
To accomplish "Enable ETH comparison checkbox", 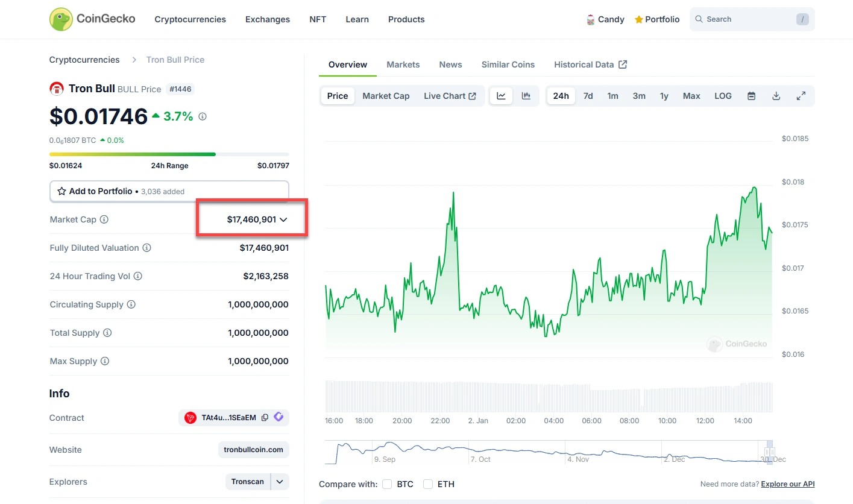I will (428, 484).
